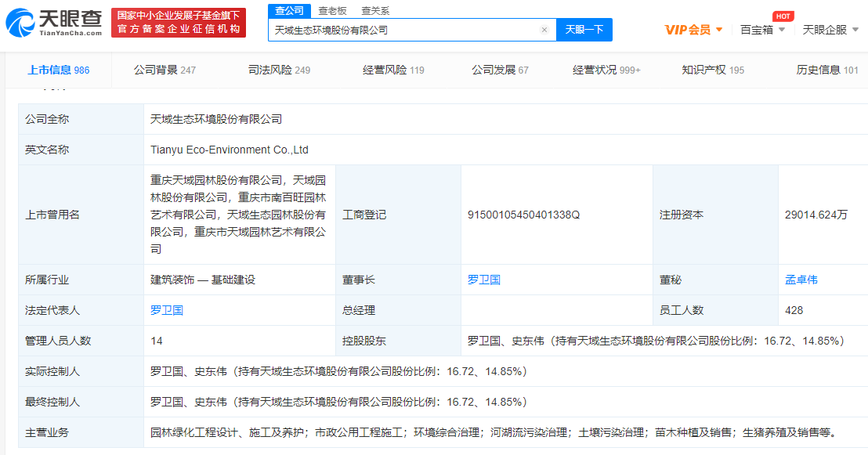Image resolution: width=868 pixels, height=455 pixels.
Task: Expand the VIP会员 dropdown
Action: pos(693,30)
